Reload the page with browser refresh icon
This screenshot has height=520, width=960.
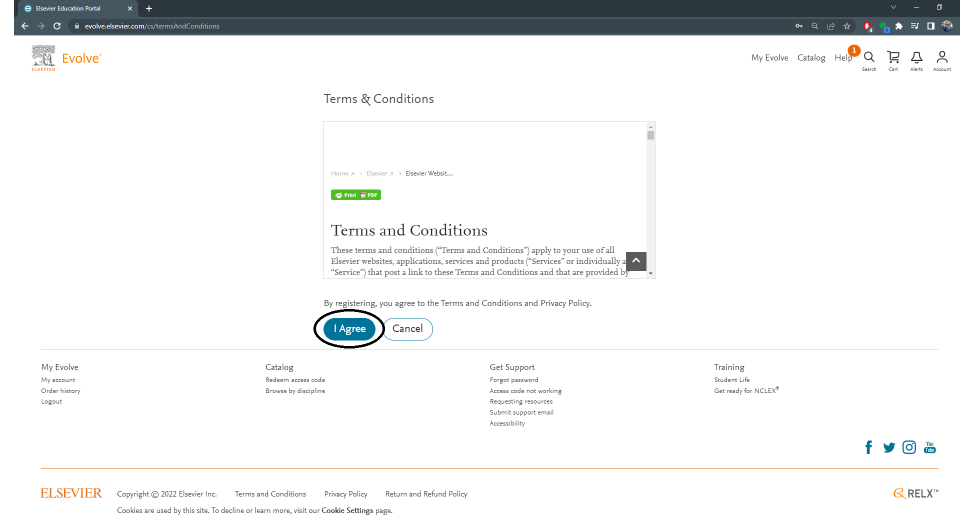57,26
